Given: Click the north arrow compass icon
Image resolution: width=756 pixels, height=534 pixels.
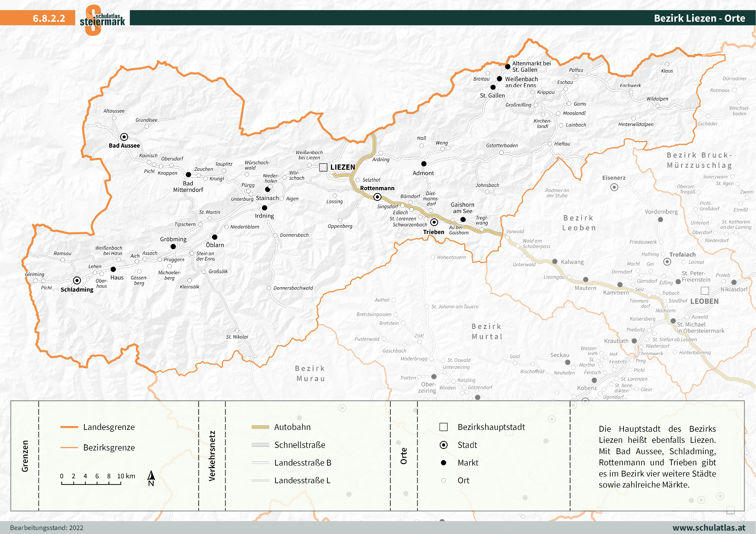Looking at the screenshot, I should pyautogui.click(x=151, y=478).
